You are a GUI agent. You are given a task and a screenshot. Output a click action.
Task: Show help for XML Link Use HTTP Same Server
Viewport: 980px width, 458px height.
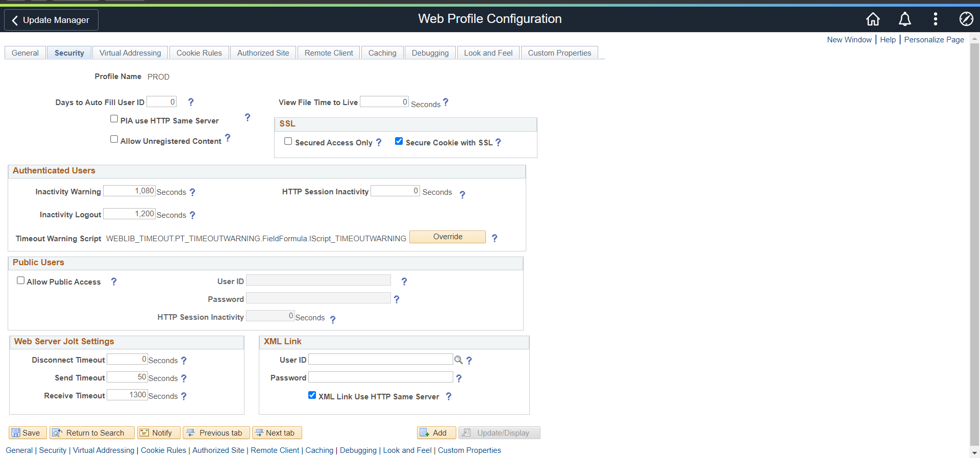(449, 396)
